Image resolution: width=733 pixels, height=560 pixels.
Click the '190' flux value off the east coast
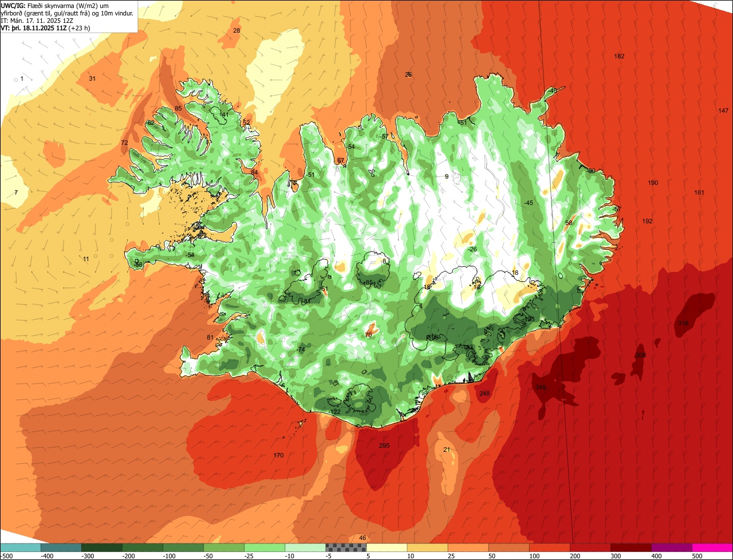pyautogui.click(x=653, y=183)
